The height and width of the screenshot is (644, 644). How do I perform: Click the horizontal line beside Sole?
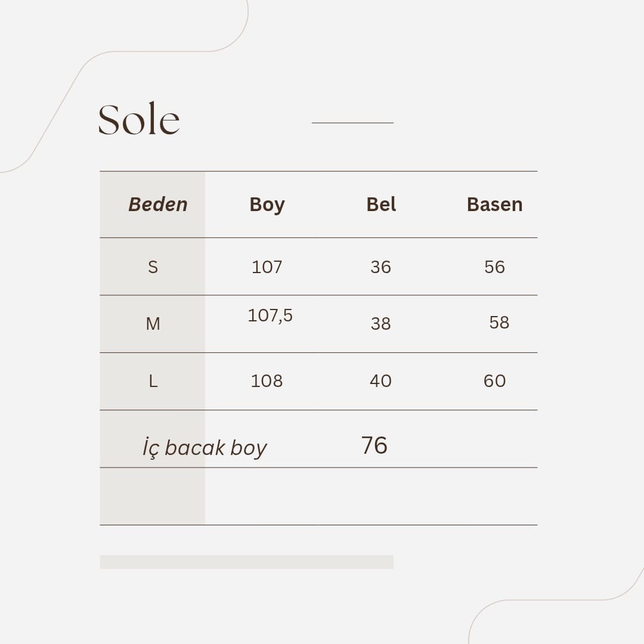pyautogui.click(x=352, y=122)
